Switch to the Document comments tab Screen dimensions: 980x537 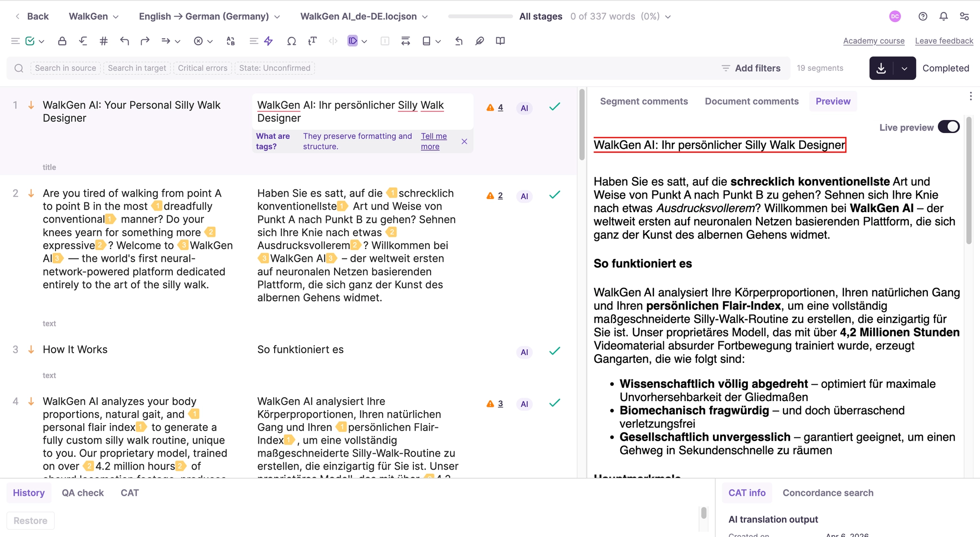pos(752,101)
